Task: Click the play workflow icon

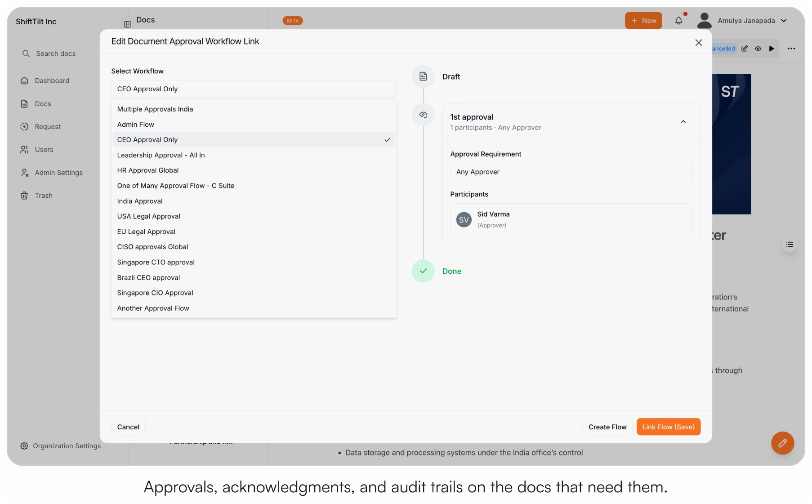Action: pos(772,49)
